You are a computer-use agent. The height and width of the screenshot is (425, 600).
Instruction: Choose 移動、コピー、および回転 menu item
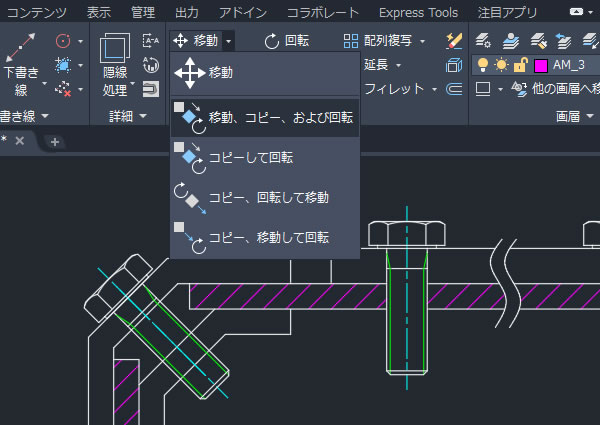coord(265,117)
